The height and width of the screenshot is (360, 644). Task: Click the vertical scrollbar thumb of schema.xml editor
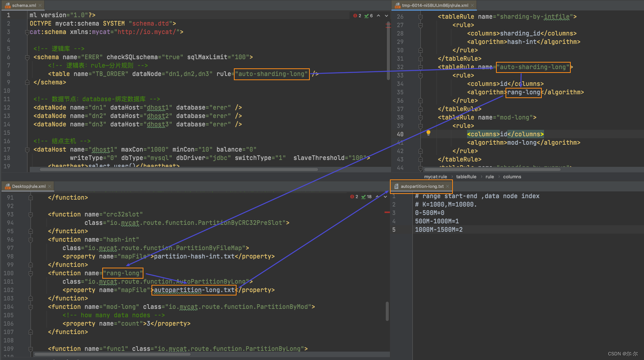pyautogui.click(x=388, y=52)
